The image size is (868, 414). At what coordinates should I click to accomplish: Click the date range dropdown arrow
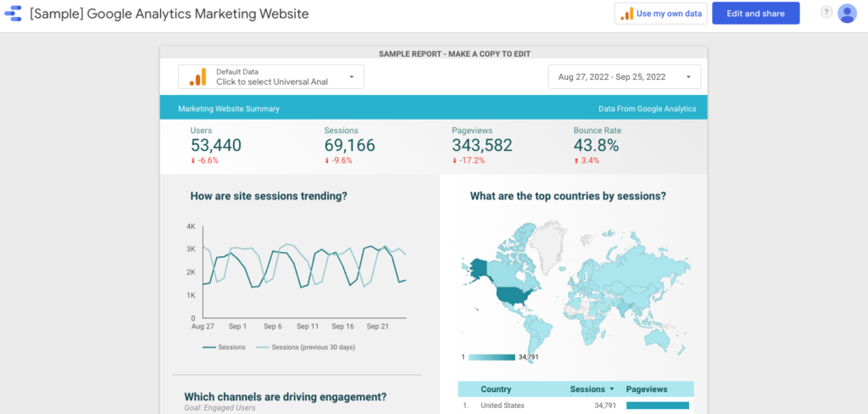pyautogui.click(x=688, y=77)
